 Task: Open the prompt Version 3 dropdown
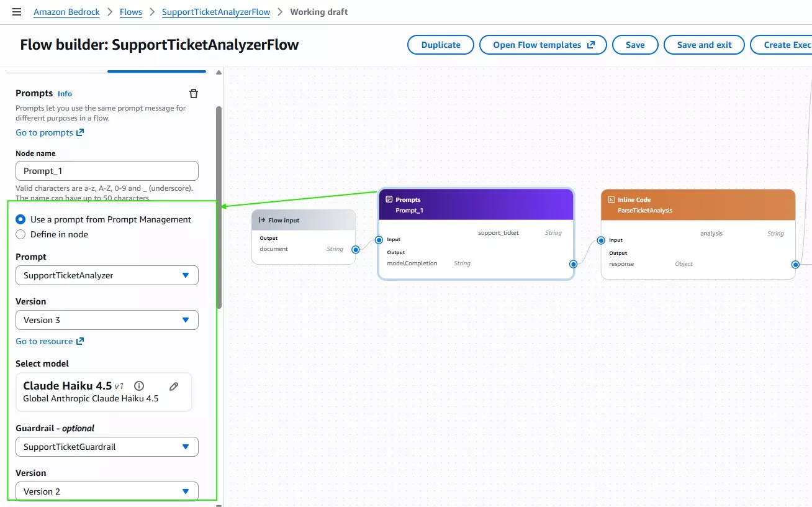pyautogui.click(x=107, y=320)
